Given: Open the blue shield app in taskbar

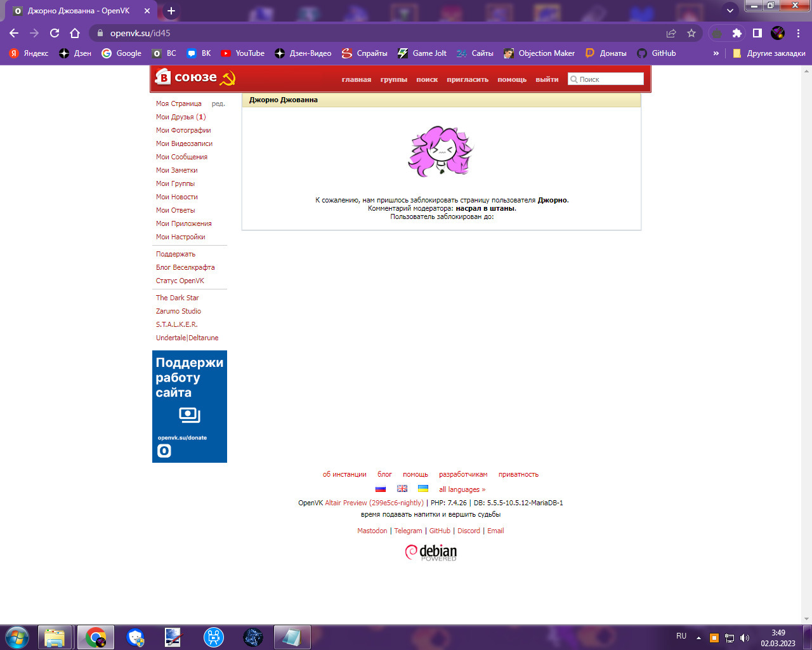Looking at the screenshot, I should coord(135,637).
